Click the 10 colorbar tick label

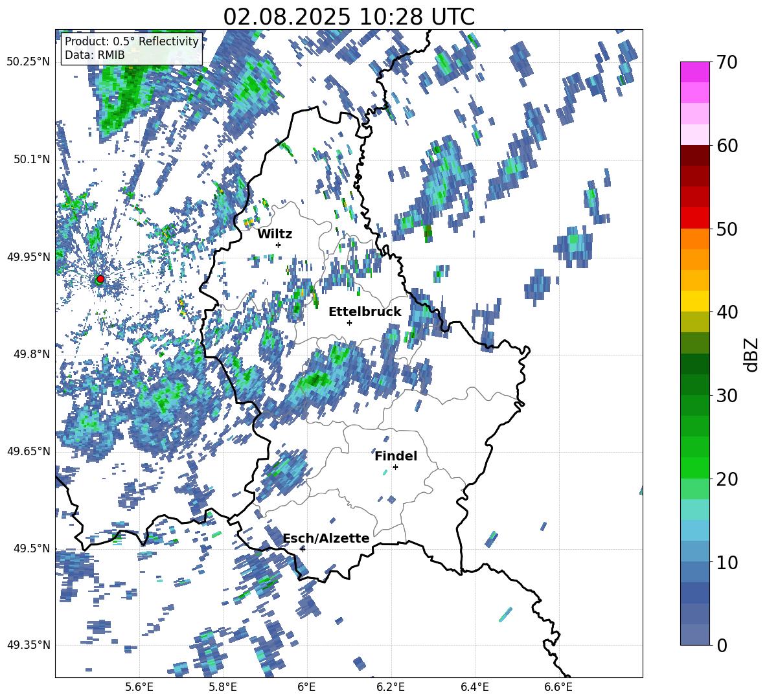click(727, 562)
